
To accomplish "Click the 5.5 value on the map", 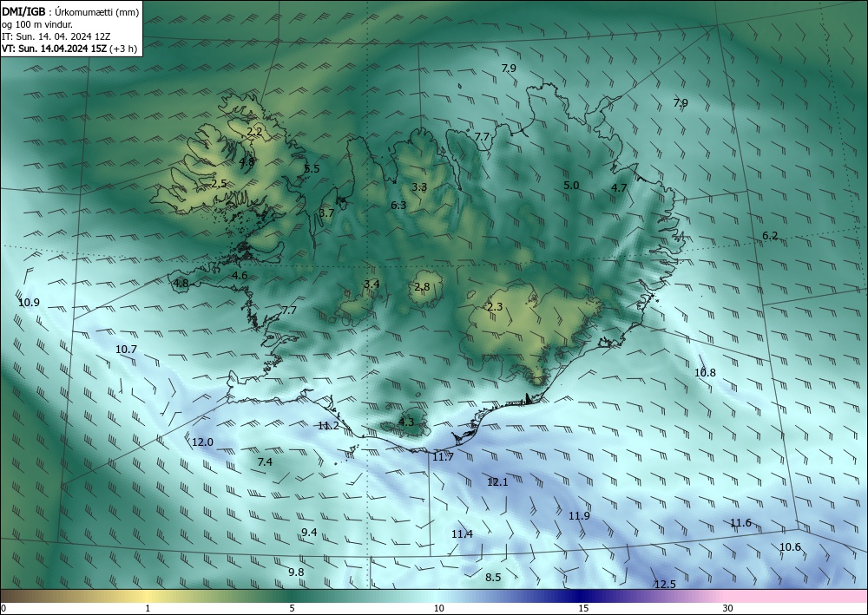I will 312,169.
